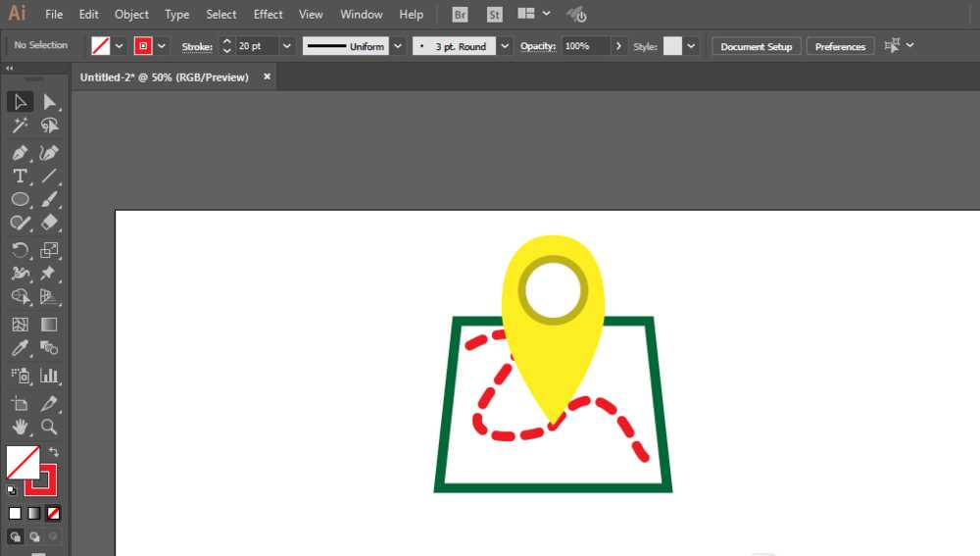Image resolution: width=980 pixels, height=556 pixels.
Task: Choose the Type tool
Action: [x=20, y=177]
